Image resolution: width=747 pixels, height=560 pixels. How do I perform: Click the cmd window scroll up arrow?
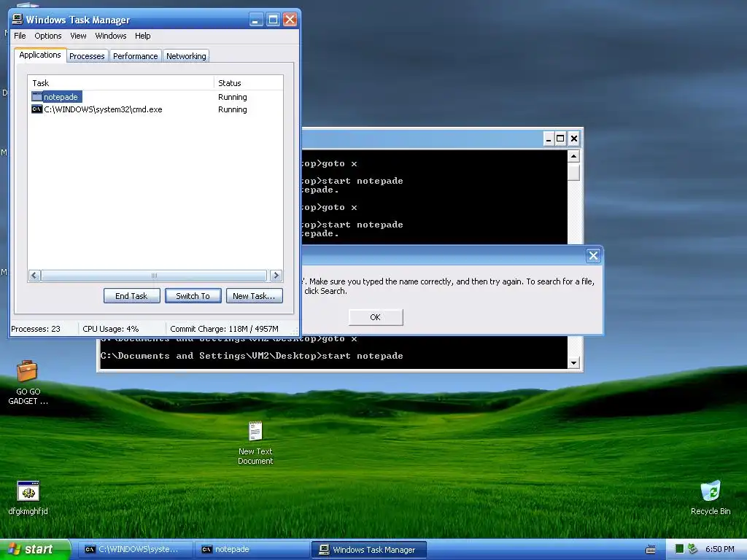click(573, 156)
